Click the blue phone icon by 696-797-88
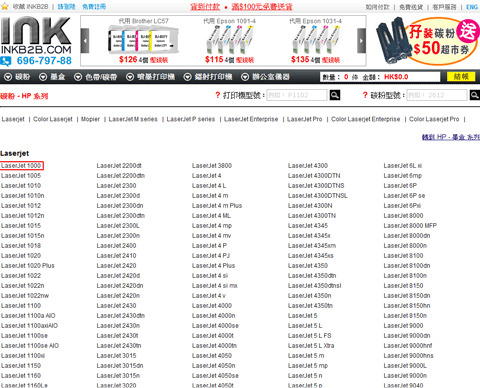 6,61
